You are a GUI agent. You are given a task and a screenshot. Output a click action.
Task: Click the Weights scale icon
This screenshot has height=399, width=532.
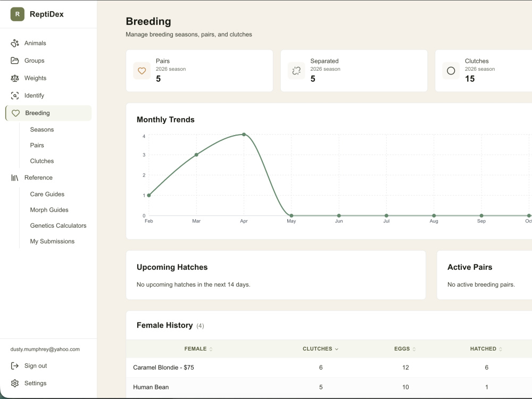14,78
